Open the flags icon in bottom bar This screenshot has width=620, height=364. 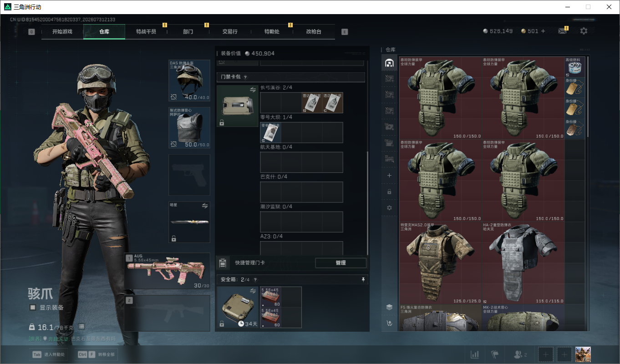pyautogui.click(x=495, y=354)
